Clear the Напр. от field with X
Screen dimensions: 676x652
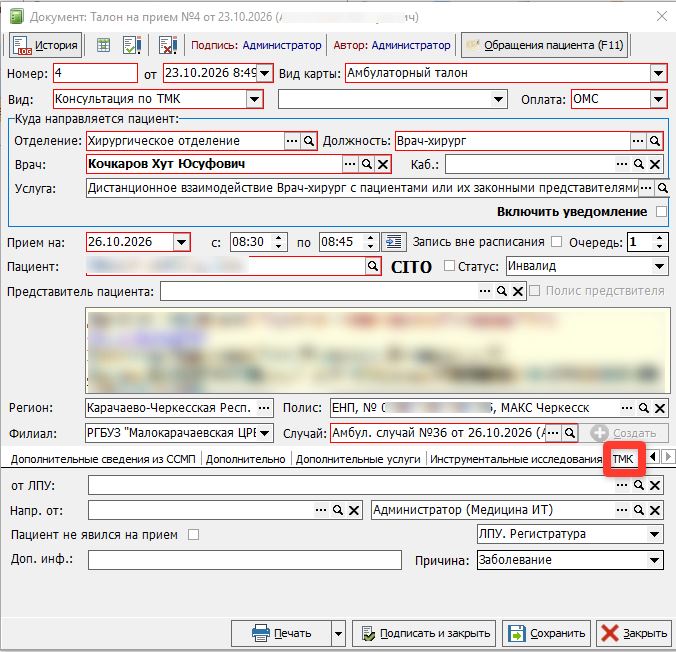(354, 511)
